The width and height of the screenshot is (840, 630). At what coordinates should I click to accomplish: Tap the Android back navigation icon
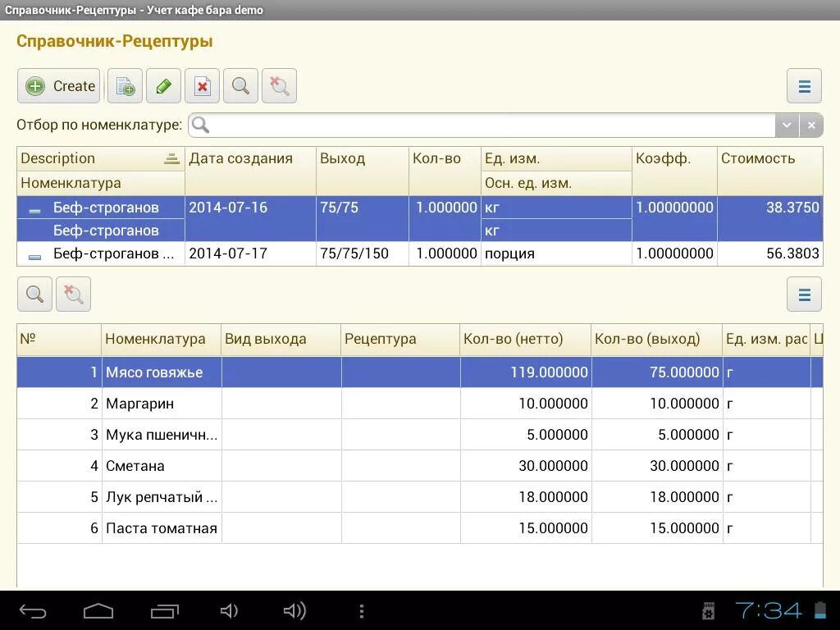pos(33,610)
